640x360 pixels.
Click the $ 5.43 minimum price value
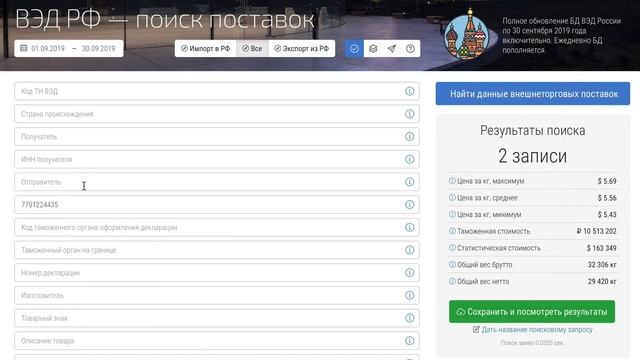click(x=607, y=214)
